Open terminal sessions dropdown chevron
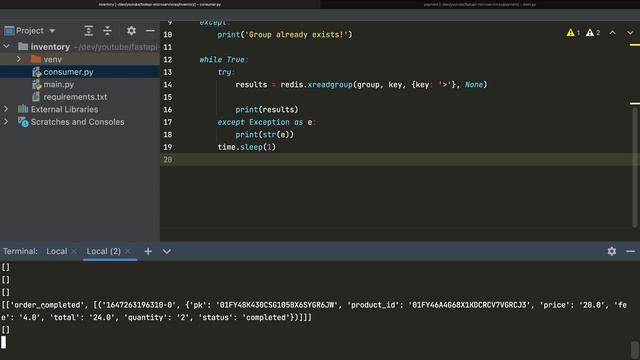The image size is (640, 360). [x=167, y=251]
